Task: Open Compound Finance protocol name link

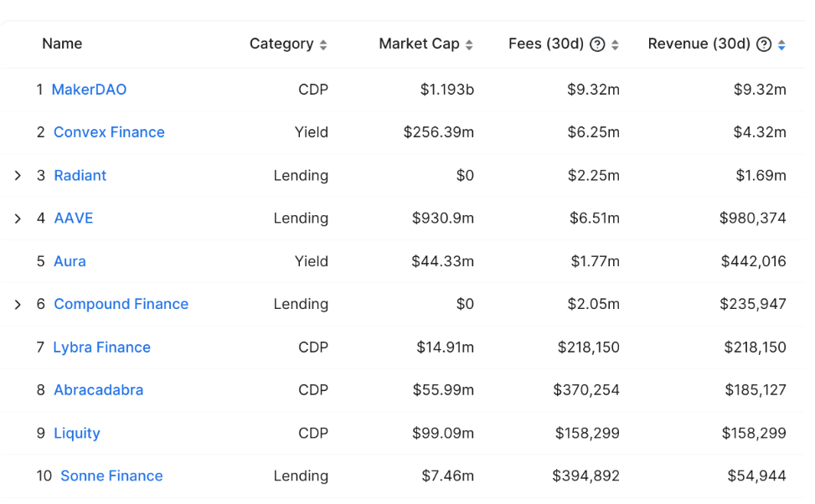Action: 121,305
